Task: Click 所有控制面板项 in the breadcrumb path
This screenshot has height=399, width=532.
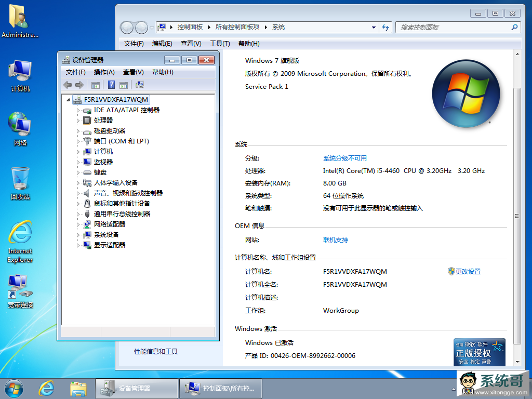Action: (x=237, y=27)
